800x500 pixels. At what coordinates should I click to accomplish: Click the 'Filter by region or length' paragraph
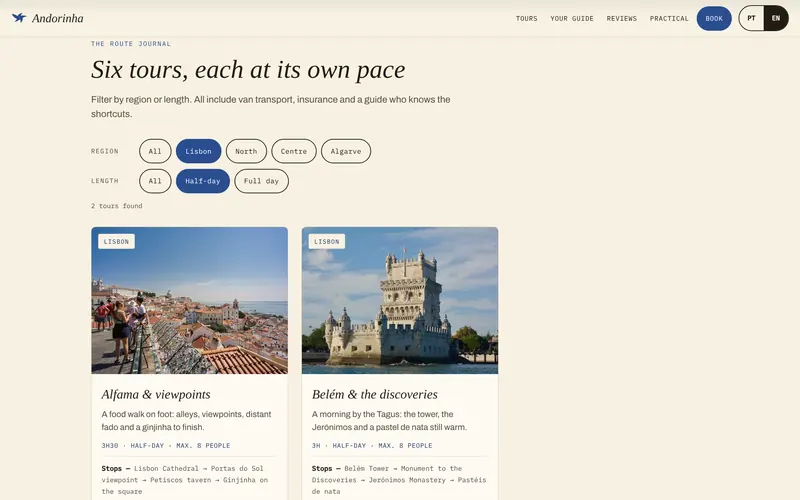(270, 107)
